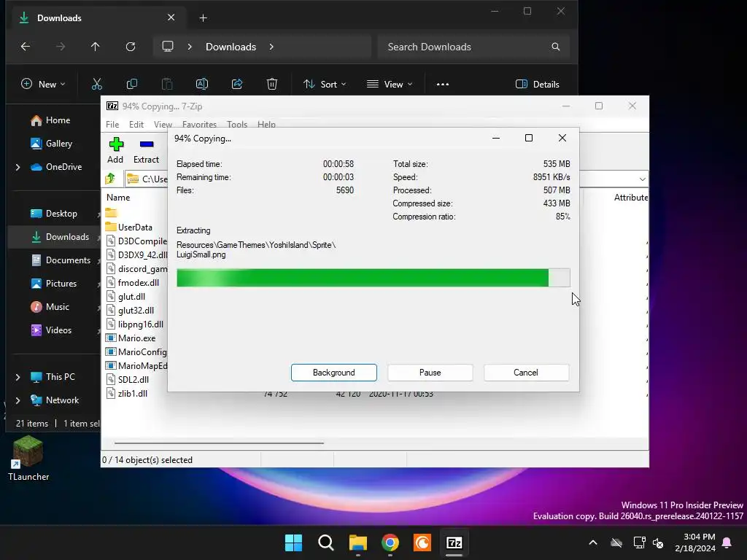This screenshot has height=560, width=747.
Task: Select Desktop in Explorer sidebar
Action: 53,214
